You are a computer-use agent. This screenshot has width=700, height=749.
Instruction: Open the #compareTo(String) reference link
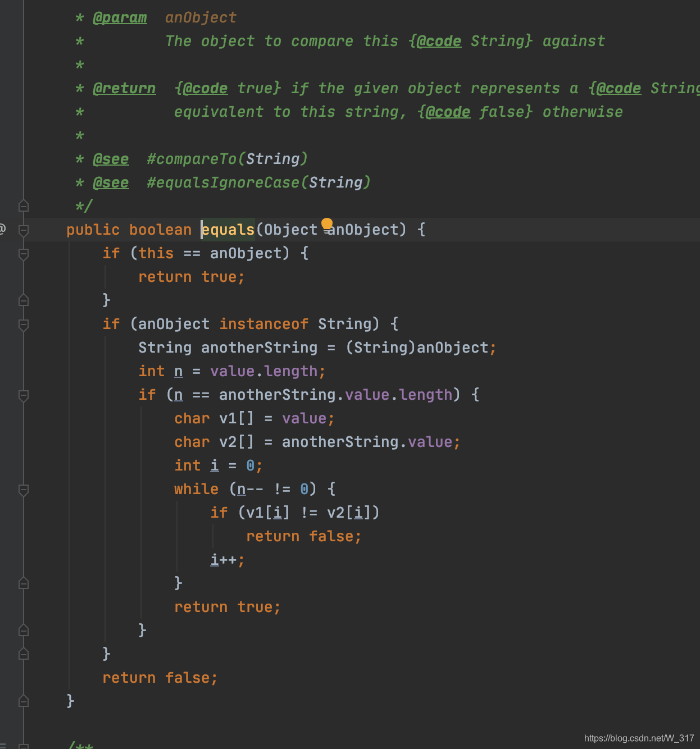(x=227, y=159)
